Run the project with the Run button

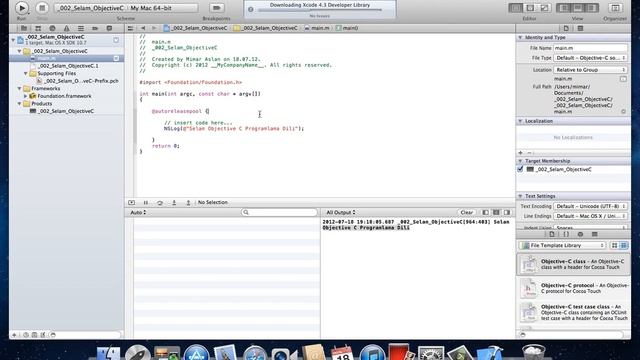21,8
